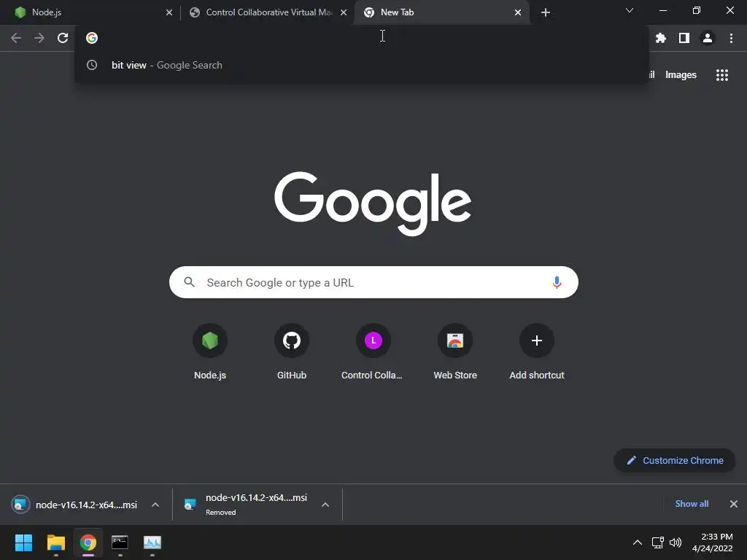Open the Images link
Viewport: 747px width, 560px height.
681,75
